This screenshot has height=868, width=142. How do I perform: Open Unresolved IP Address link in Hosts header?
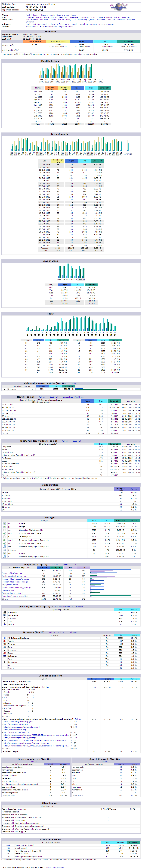pos(73,397)
